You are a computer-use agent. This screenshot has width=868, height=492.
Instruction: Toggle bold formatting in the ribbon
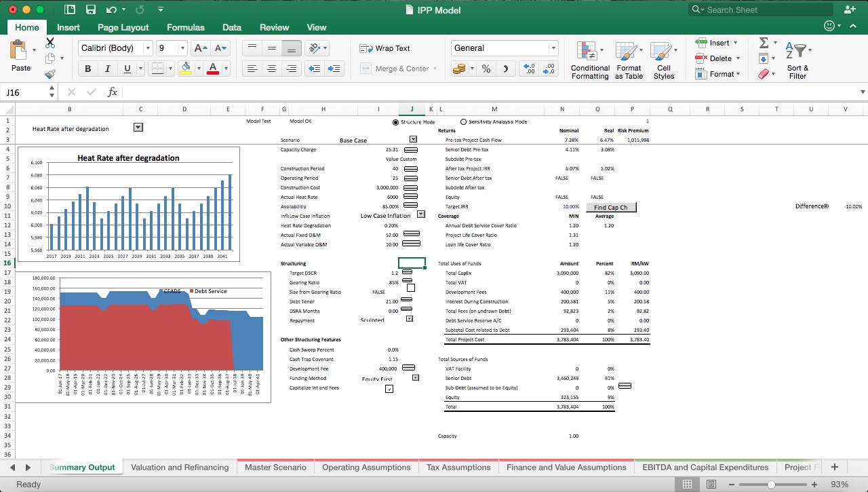(87, 69)
